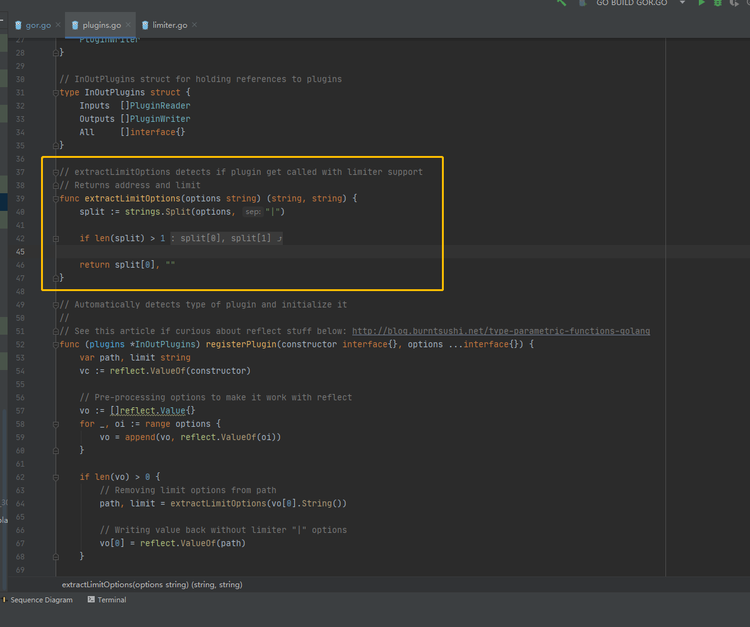Click the Debug bug icon
This screenshot has width=750, height=627.
tap(718, 4)
